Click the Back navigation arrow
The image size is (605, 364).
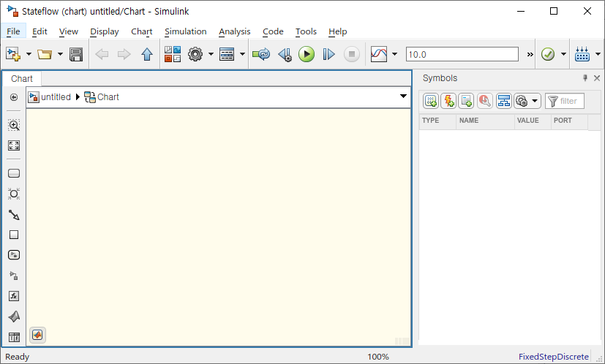(102, 54)
